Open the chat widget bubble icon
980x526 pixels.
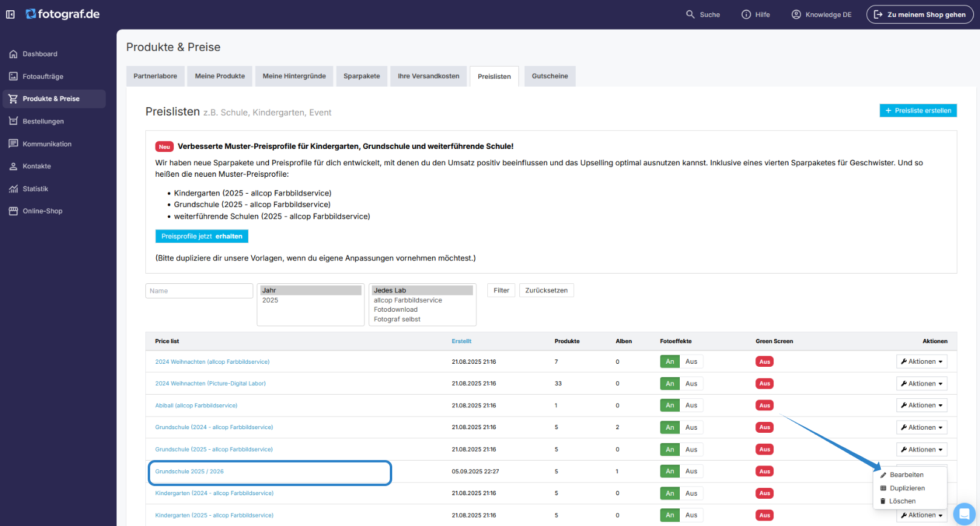click(964, 514)
